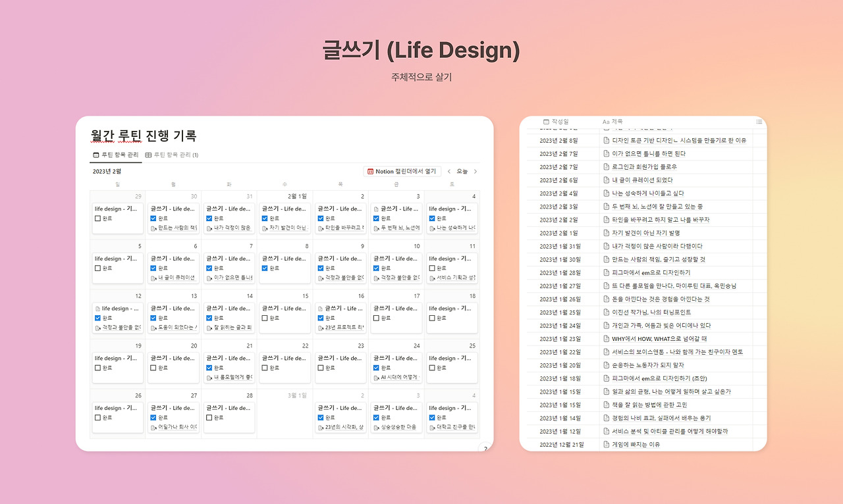Click the date cell '2022년 12월 21일'
This screenshot has width=843, height=504.
[x=560, y=445]
